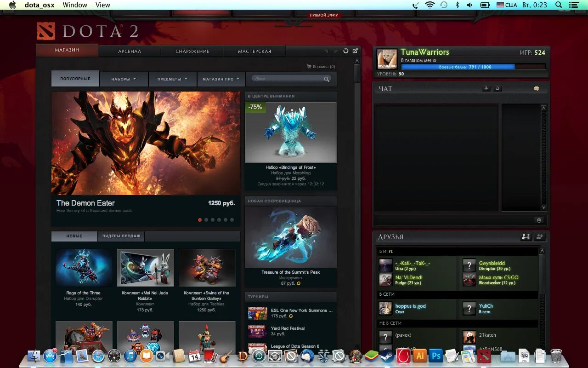Click the chat speech bubble icon
The width and height of the screenshot is (588, 368).
pyautogui.click(x=536, y=89)
